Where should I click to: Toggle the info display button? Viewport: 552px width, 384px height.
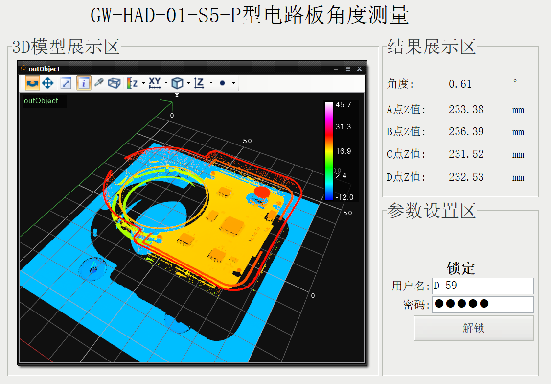(x=84, y=83)
